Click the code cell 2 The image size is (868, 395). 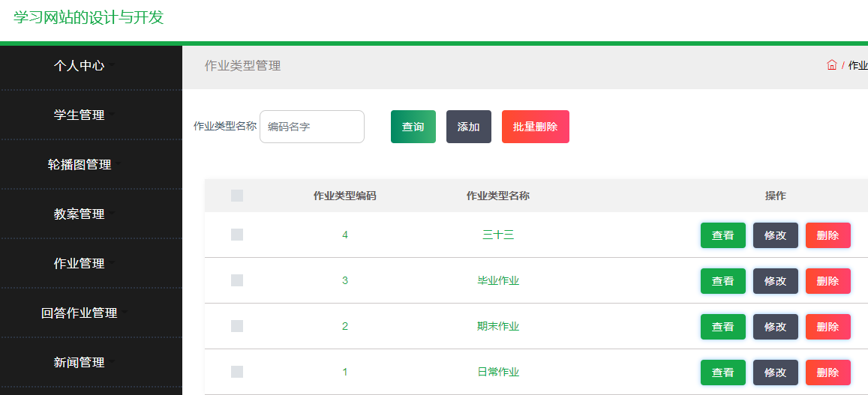345,326
